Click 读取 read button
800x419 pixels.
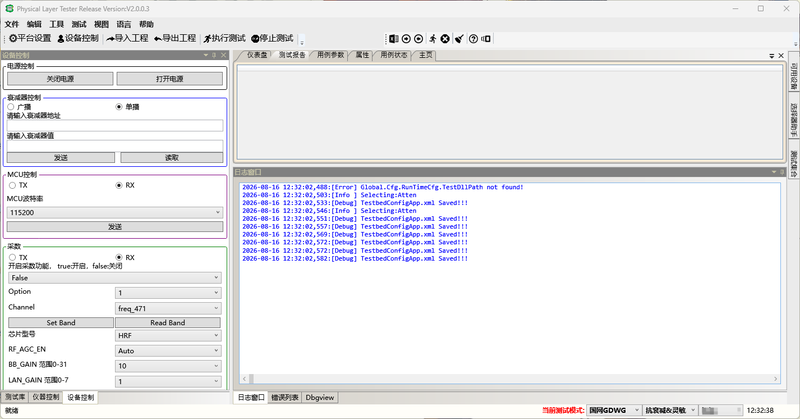point(172,158)
